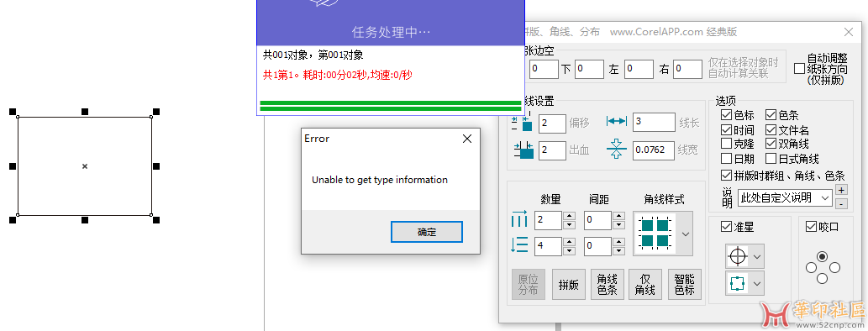
Task: Select the top 咬口 position radio button
Action: coord(823,256)
